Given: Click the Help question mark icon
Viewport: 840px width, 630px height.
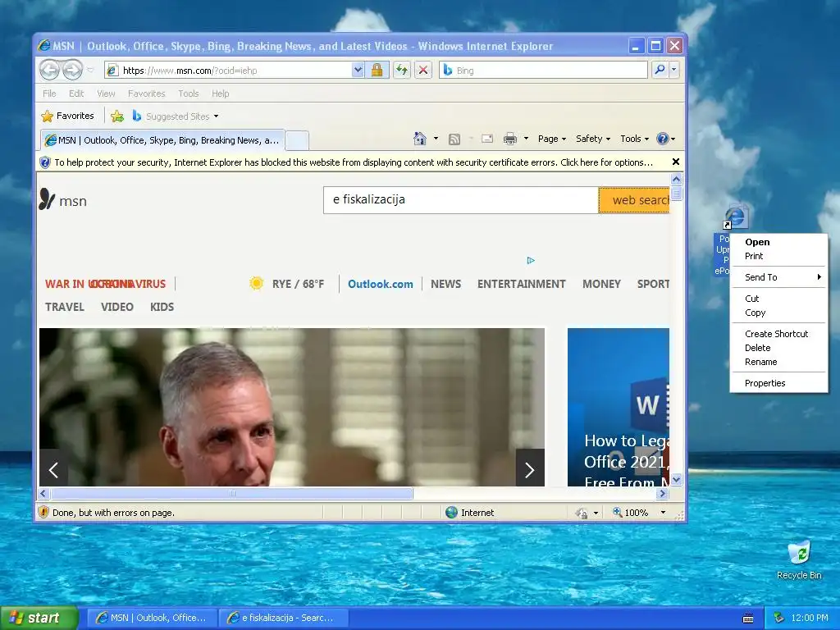Looking at the screenshot, I should click(x=663, y=139).
